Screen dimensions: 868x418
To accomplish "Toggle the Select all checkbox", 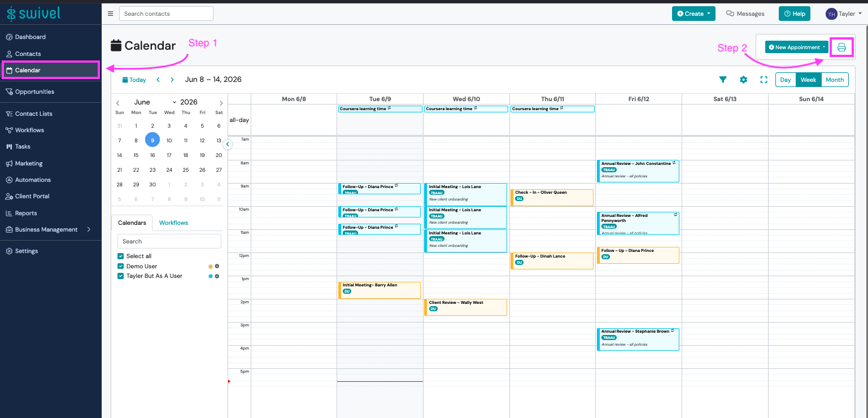I will [120, 256].
